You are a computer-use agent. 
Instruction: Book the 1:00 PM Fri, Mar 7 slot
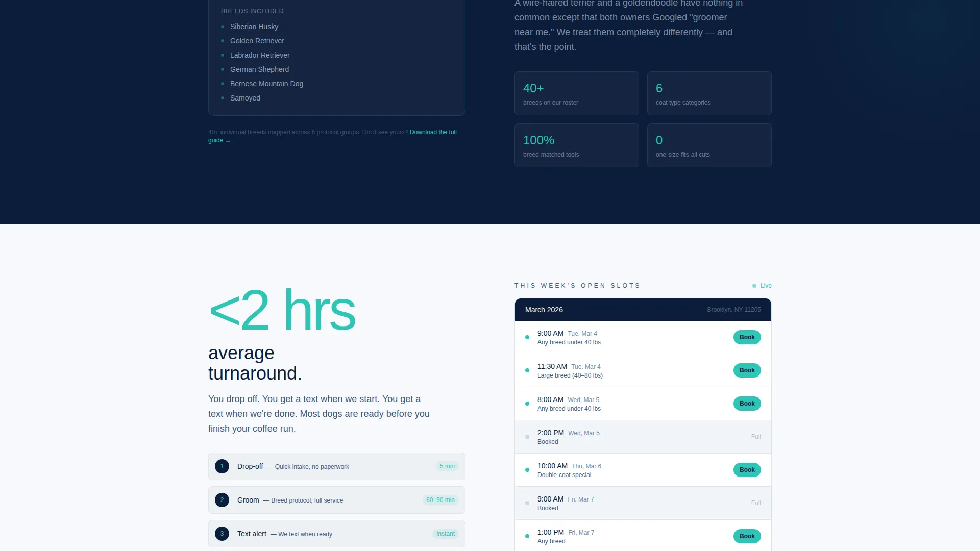tap(747, 536)
